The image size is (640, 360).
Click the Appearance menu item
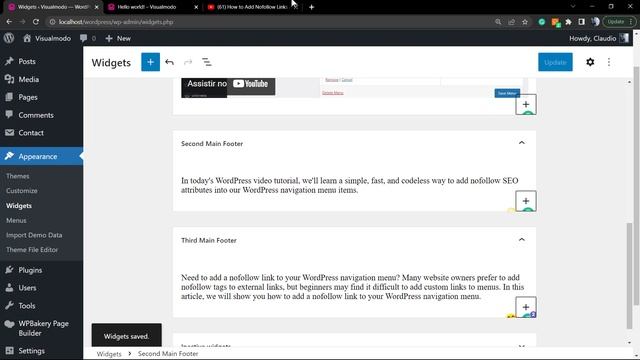pyautogui.click(x=41, y=156)
